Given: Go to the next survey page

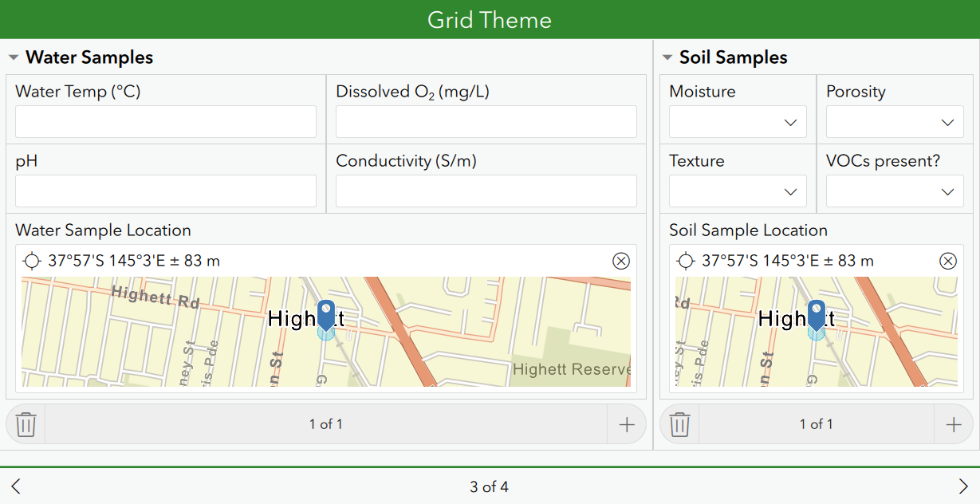Looking at the screenshot, I should (964, 486).
